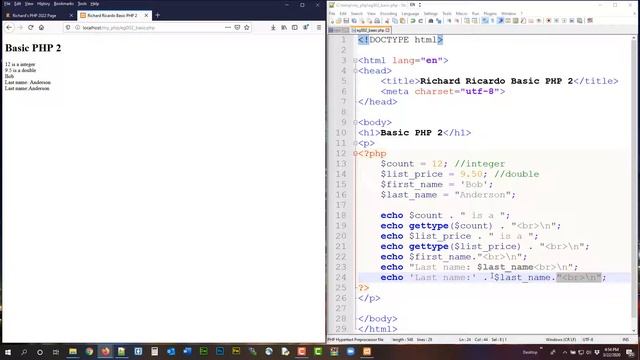Toggle indent guide icon in Notepad++

tap(500, 20)
